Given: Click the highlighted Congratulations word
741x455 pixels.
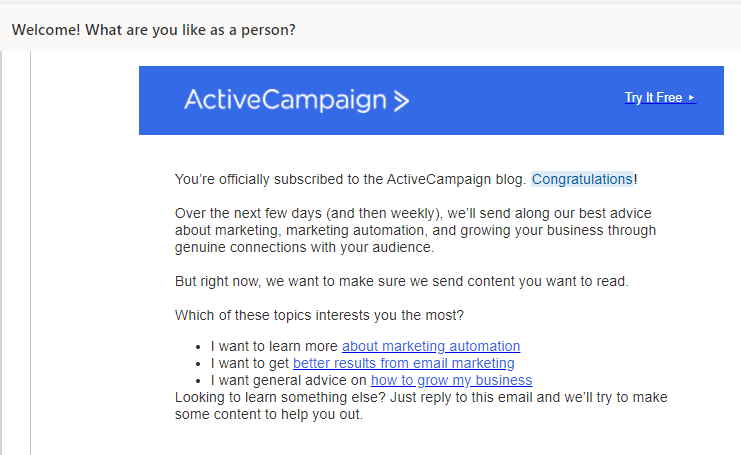Looking at the screenshot, I should [x=582, y=179].
